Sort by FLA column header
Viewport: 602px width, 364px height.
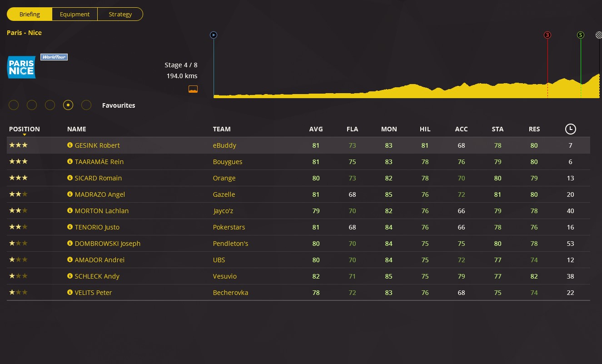(x=352, y=129)
